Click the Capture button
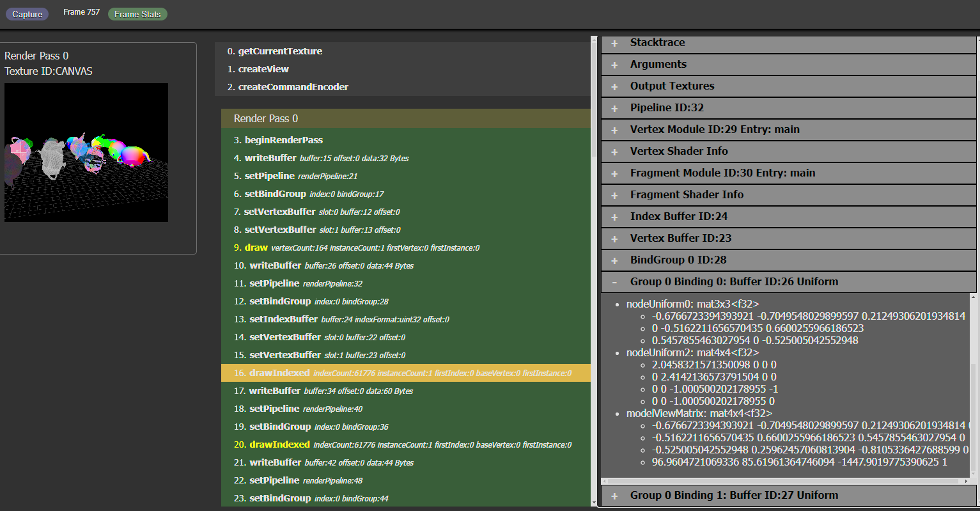This screenshot has height=511, width=980. (x=27, y=14)
